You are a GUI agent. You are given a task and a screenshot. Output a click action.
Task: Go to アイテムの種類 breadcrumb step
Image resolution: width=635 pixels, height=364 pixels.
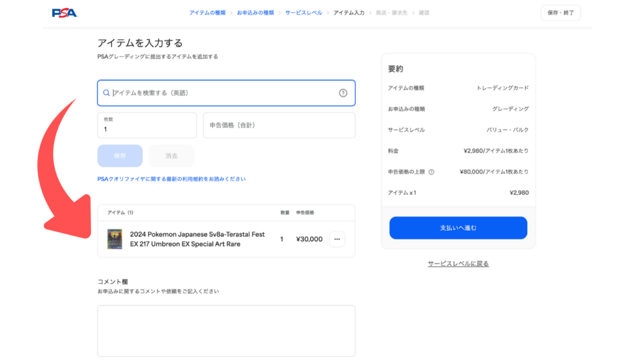click(x=207, y=13)
